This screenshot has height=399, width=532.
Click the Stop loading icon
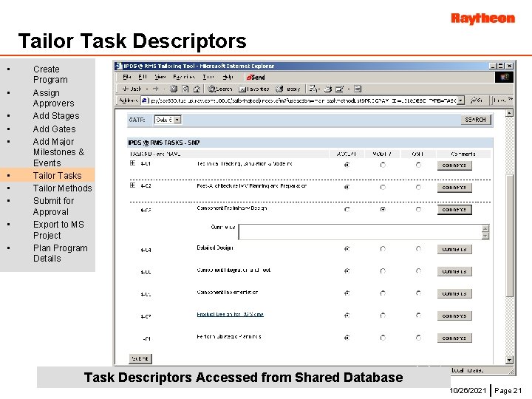tap(174, 89)
